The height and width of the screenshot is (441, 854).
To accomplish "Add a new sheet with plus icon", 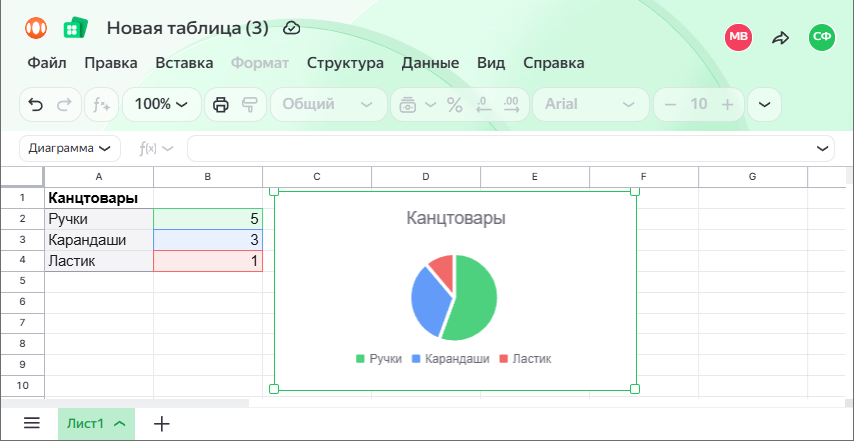I will pos(162,423).
